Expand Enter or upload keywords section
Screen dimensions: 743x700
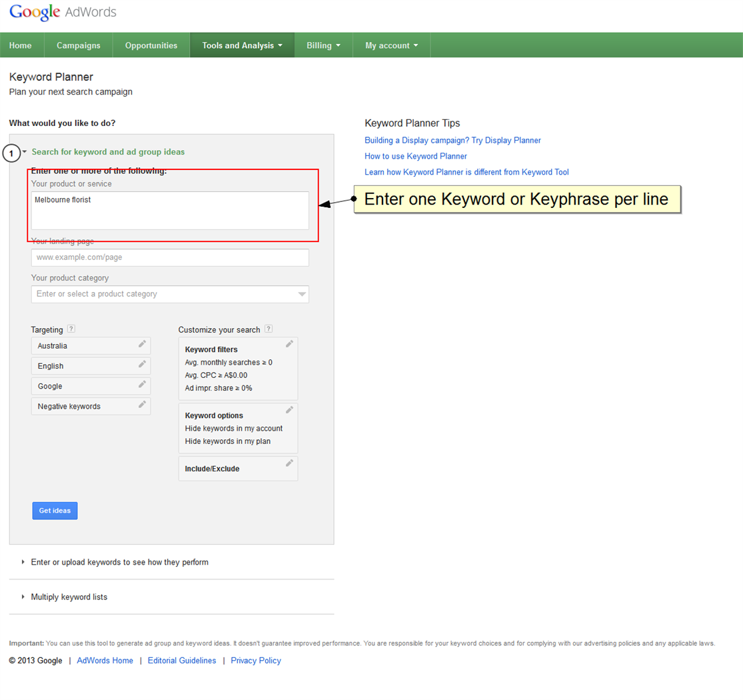[119, 562]
